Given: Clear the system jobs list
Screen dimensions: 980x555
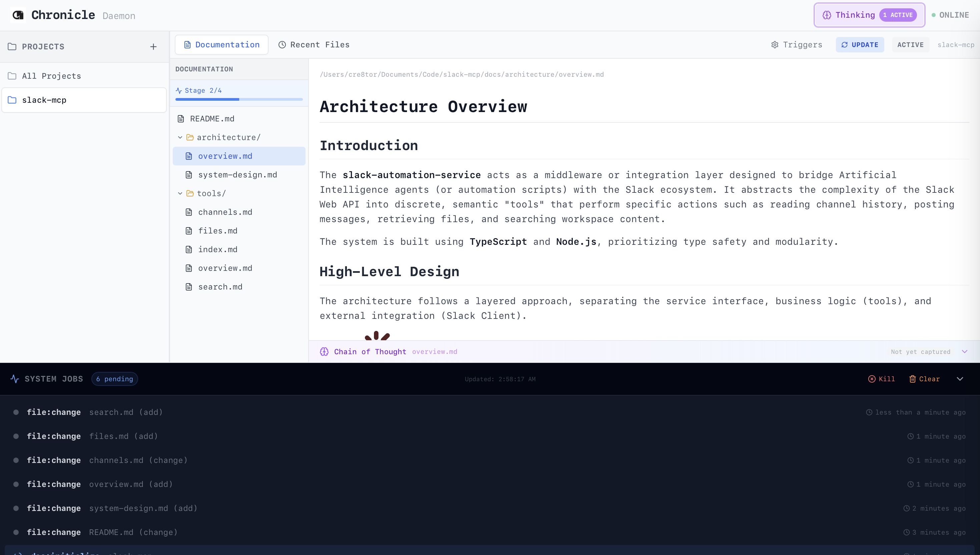Looking at the screenshot, I should 924,379.
